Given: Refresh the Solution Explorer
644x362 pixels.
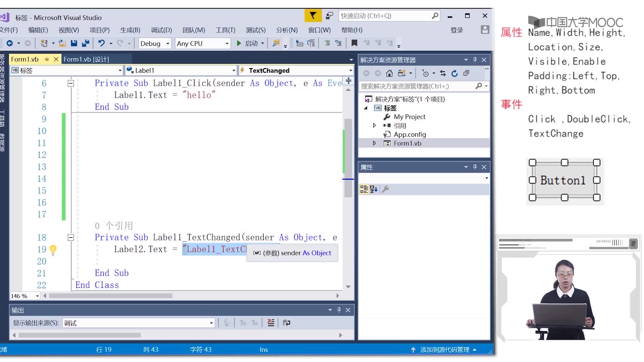Looking at the screenshot, I should pyautogui.click(x=454, y=73).
